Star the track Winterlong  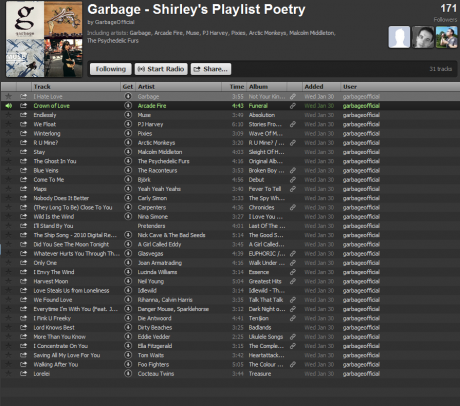[9, 133]
